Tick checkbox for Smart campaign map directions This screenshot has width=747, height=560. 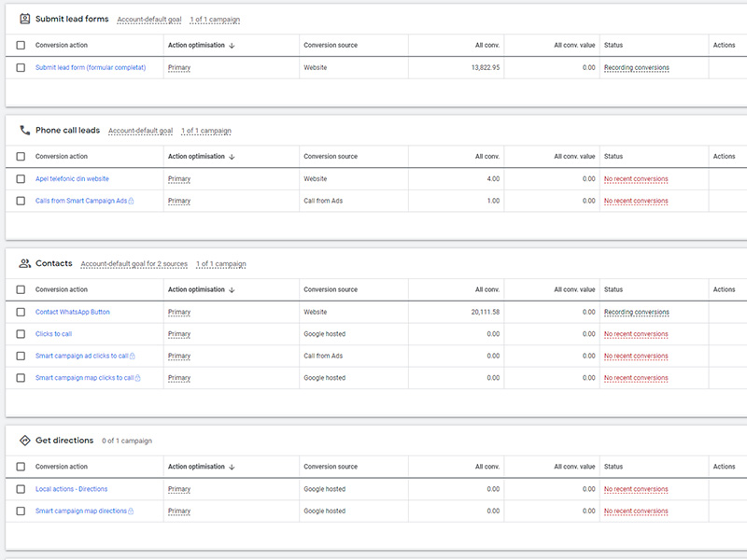tap(21, 511)
